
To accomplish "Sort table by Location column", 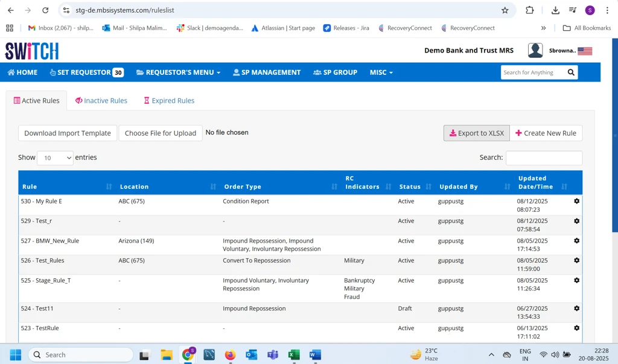I will click(213, 187).
